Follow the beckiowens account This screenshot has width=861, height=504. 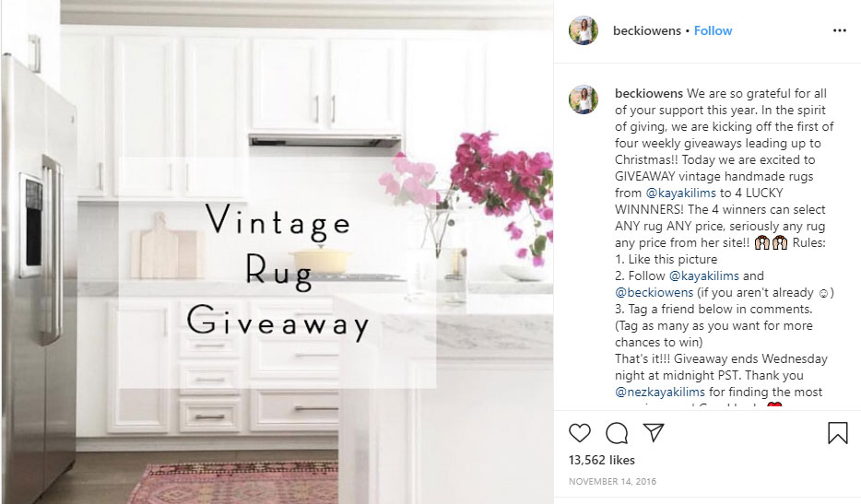pyautogui.click(x=713, y=30)
